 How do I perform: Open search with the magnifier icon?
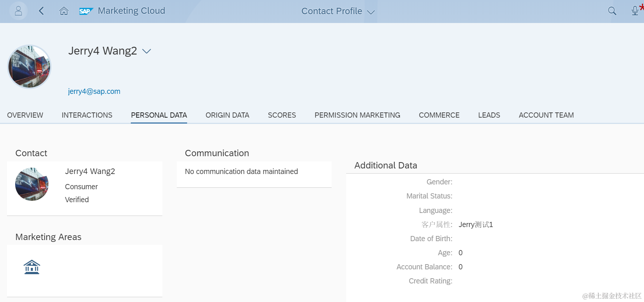click(x=612, y=11)
